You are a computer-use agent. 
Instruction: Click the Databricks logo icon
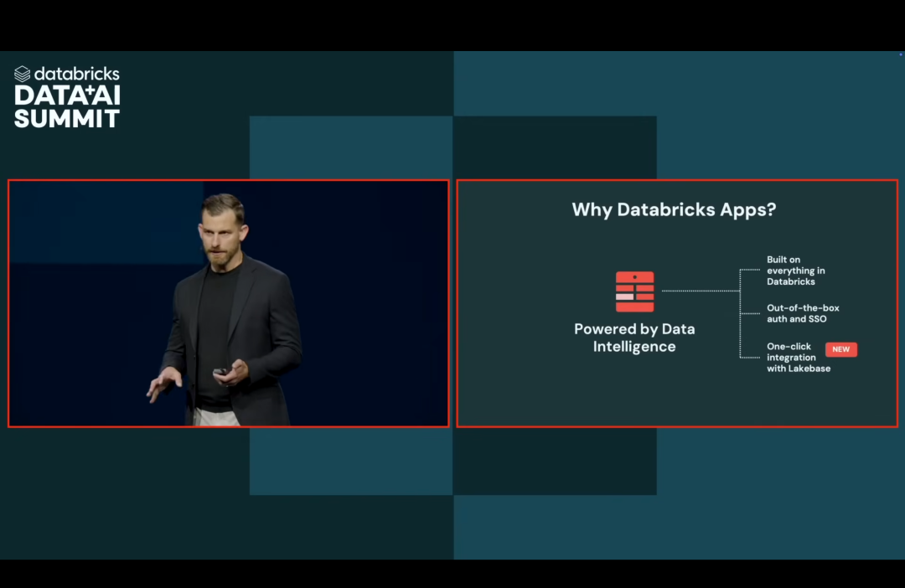[22, 74]
